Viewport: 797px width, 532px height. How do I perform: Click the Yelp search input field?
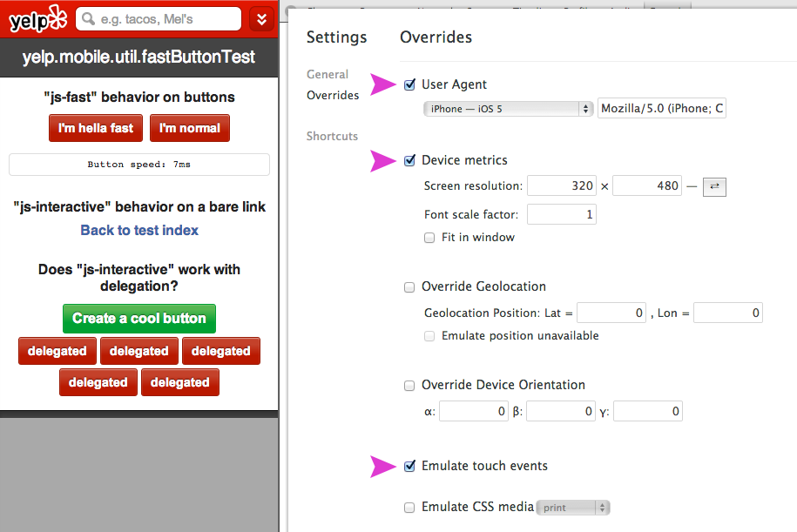(x=158, y=19)
